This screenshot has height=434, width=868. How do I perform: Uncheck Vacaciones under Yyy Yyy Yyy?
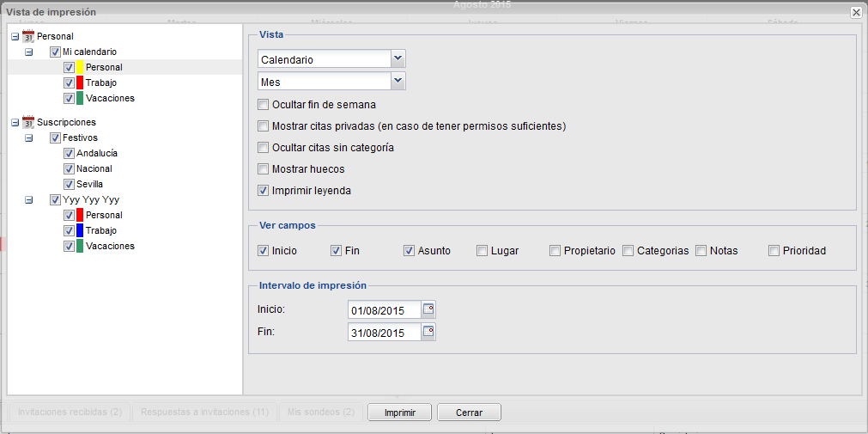69,246
